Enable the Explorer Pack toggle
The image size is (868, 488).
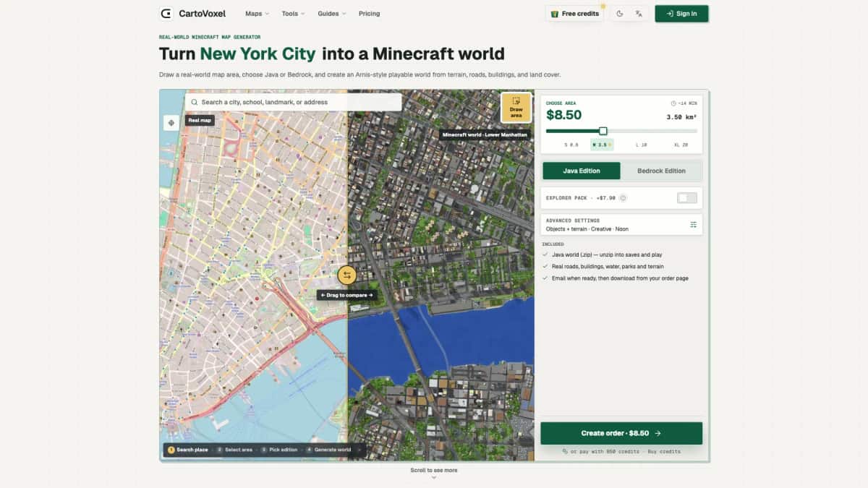(x=687, y=198)
